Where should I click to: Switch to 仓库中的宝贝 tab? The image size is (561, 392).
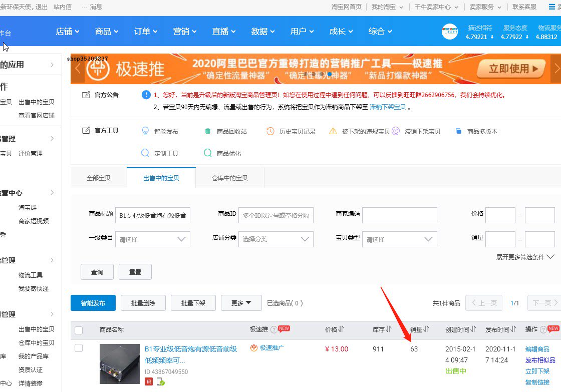point(230,178)
